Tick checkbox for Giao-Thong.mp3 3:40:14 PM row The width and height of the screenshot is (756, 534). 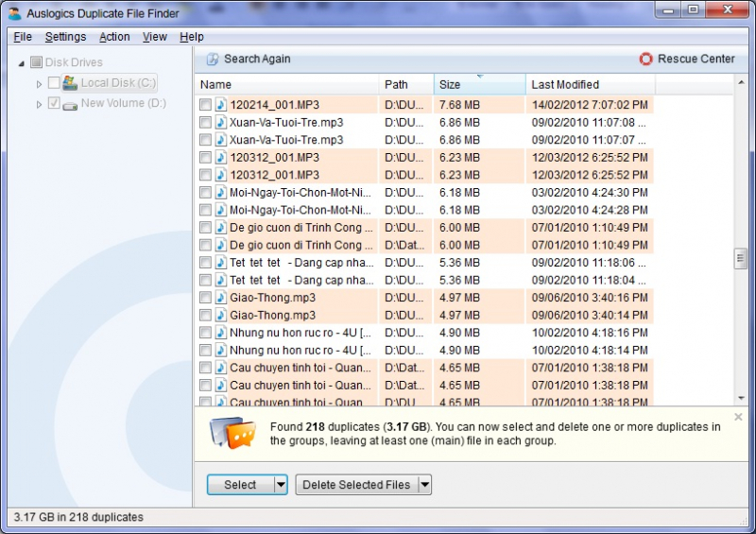pyautogui.click(x=205, y=315)
